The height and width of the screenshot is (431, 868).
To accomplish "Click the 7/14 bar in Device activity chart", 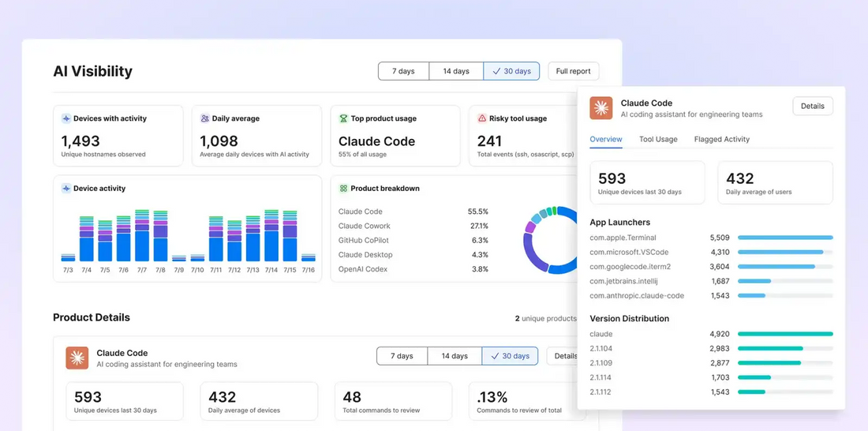I will click(271, 235).
